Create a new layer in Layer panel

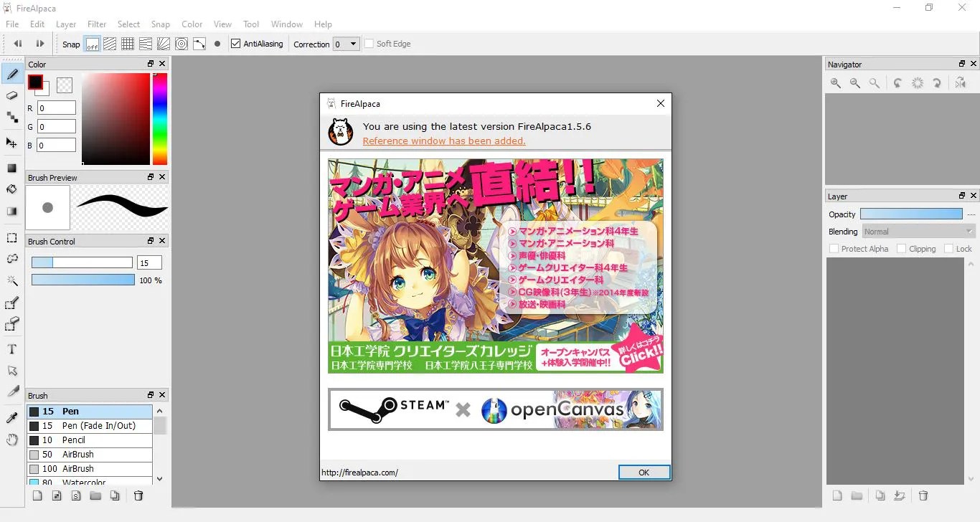pyautogui.click(x=837, y=495)
